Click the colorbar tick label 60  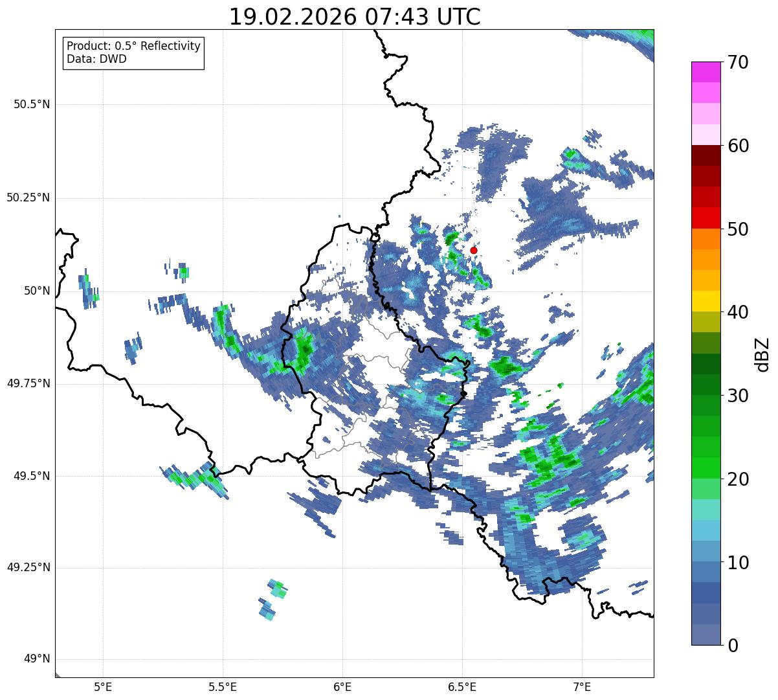[738, 146]
